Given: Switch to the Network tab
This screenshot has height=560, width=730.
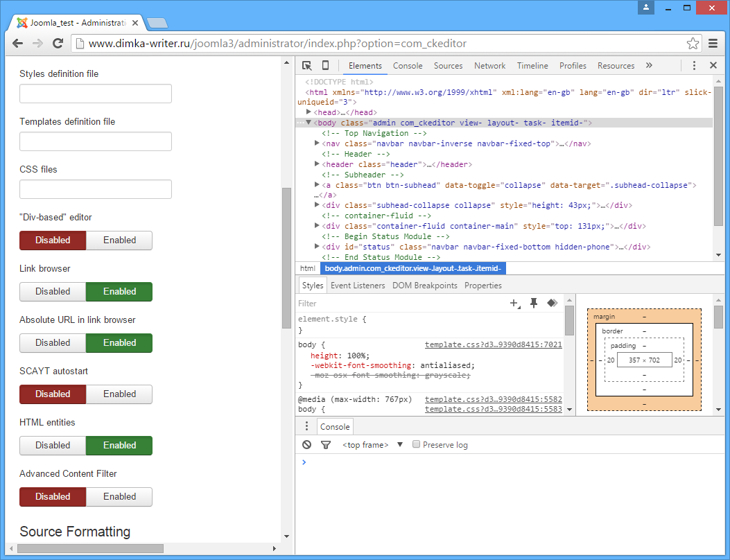Looking at the screenshot, I should (x=489, y=66).
